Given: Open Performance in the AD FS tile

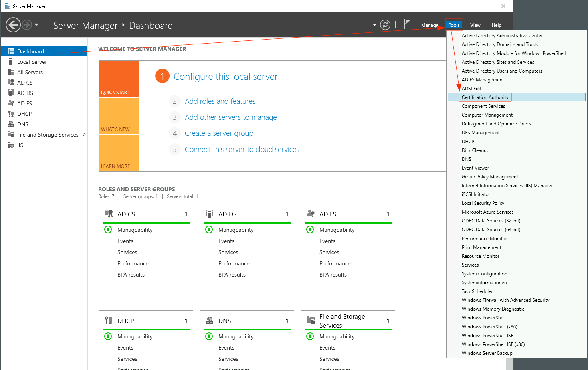Looking at the screenshot, I should coord(335,263).
